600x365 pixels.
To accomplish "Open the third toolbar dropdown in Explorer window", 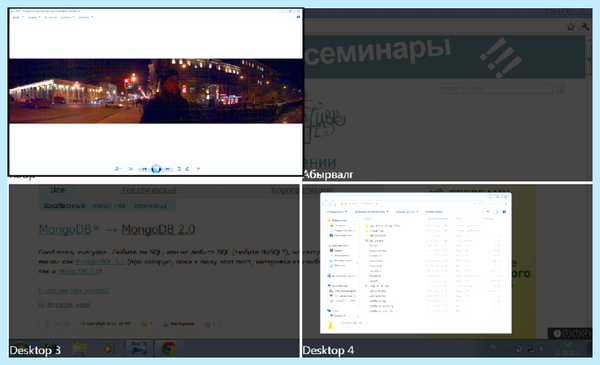I will tap(406, 211).
